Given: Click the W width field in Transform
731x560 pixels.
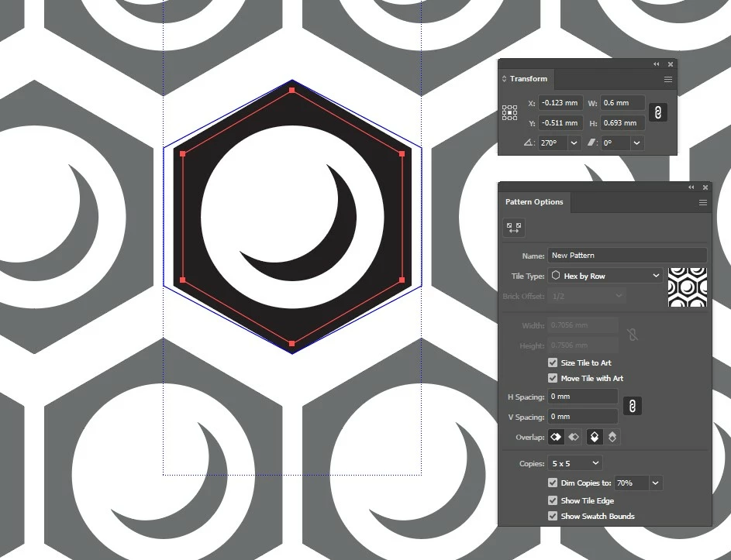Looking at the screenshot, I should coord(622,103).
